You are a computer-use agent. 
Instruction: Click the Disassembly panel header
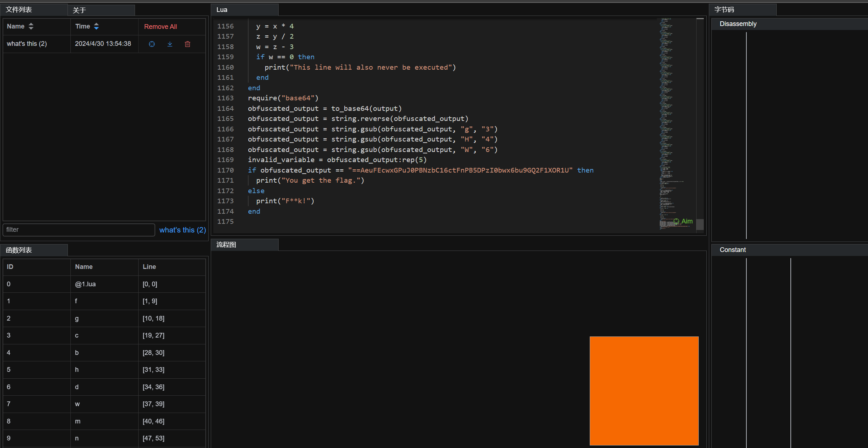[x=738, y=24]
